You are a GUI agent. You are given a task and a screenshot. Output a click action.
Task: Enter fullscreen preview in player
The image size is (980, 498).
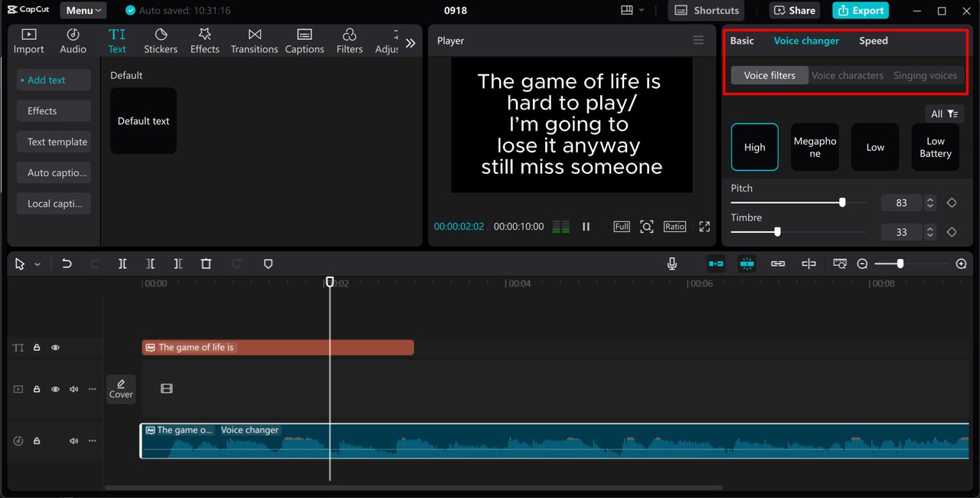(704, 227)
